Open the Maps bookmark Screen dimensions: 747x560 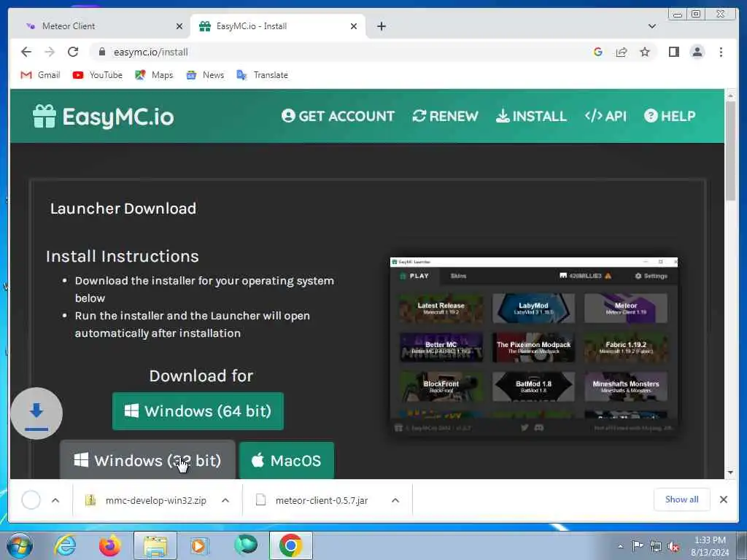pos(154,75)
